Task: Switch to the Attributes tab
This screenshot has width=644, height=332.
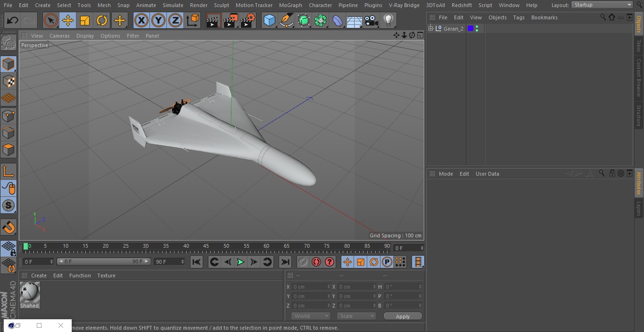Action: pos(639,183)
